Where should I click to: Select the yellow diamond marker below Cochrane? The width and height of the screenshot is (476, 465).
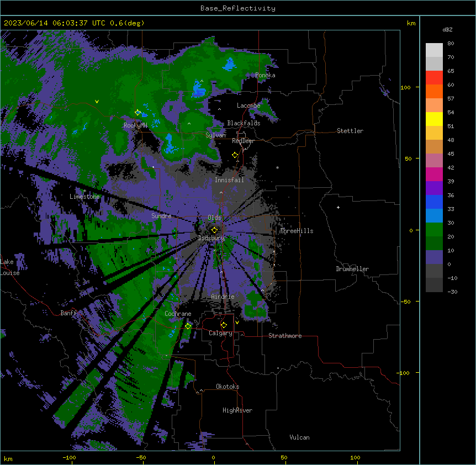pos(188,326)
